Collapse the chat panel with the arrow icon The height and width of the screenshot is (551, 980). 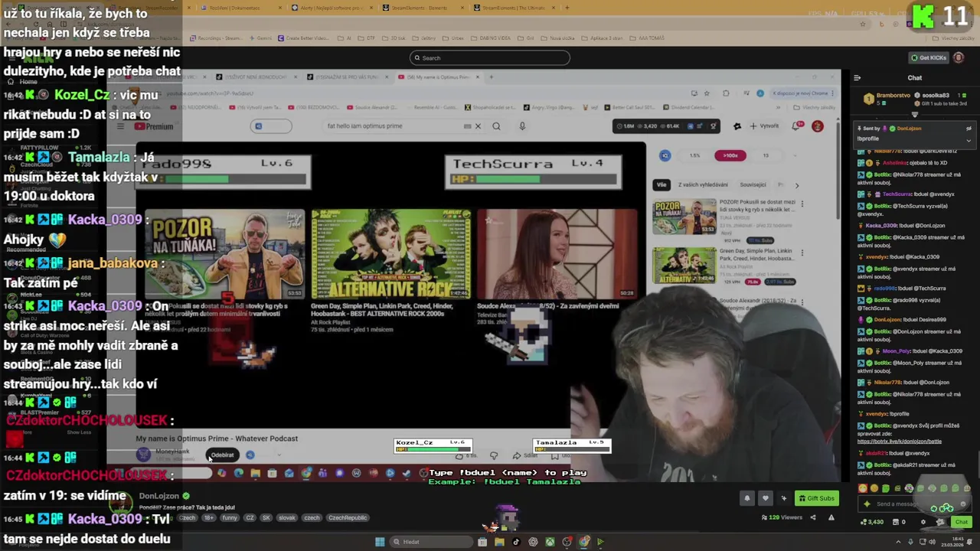point(857,77)
